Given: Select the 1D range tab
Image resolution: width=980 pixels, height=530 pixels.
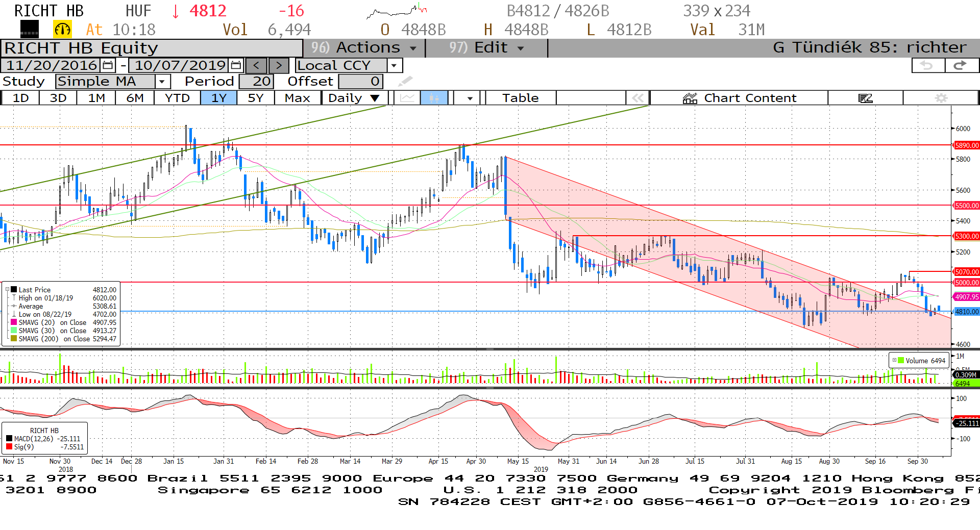Looking at the screenshot, I should point(20,97).
